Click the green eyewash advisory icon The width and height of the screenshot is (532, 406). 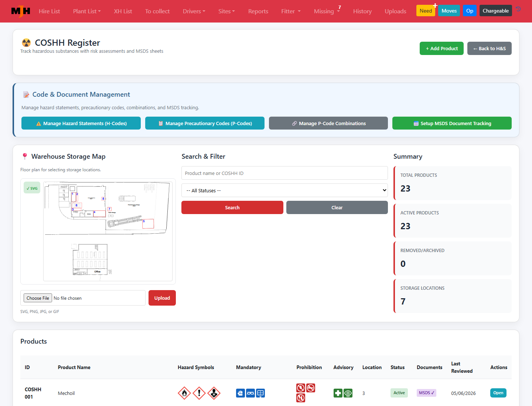click(x=348, y=393)
